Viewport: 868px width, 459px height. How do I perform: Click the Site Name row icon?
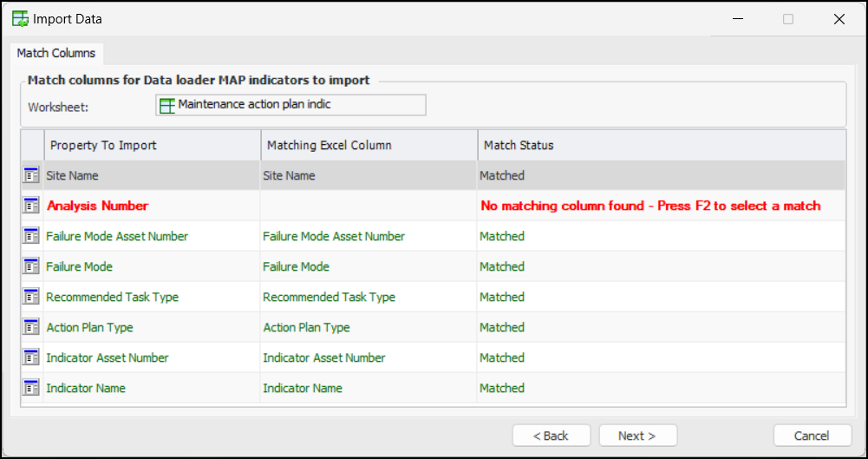[x=32, y=175]
